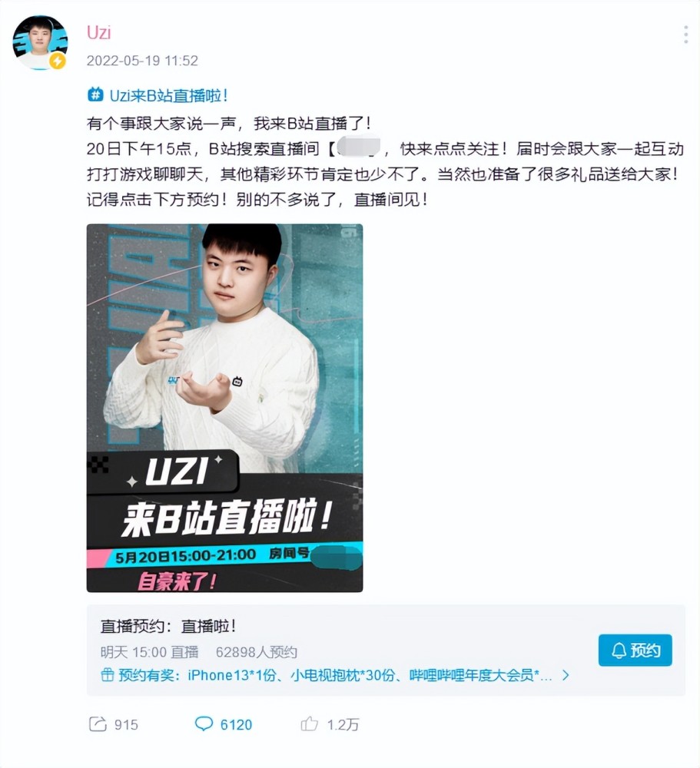The image size is (700, 768).
Task: Click the gift icon beside reservation prizes
Action: click(x=108, y=675)
